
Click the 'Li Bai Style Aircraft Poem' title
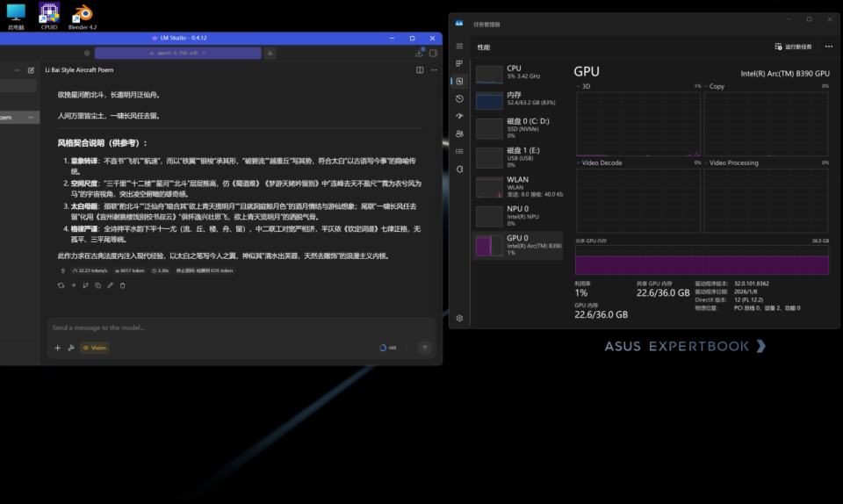click(x=79, y=70)
